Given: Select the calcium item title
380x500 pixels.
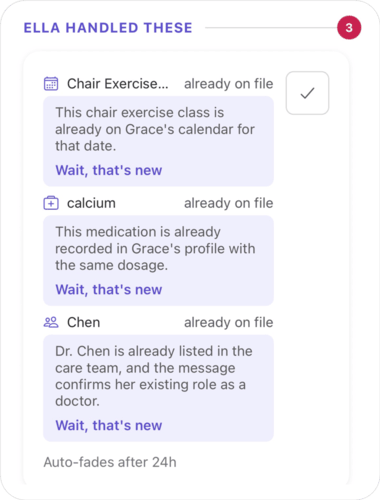Looking at the screenshot, I should click(x=91, y=203).
